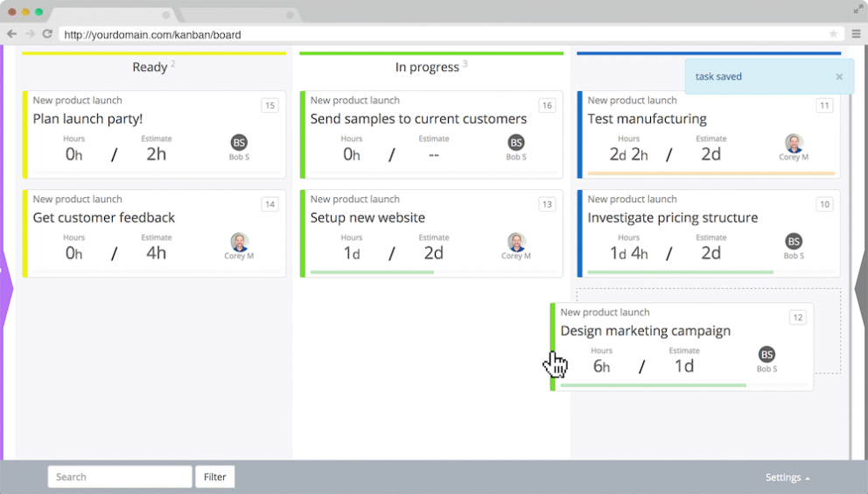The image size is (868, 494).
Task: Click task number 12 badge
Action: click(798, 317)
